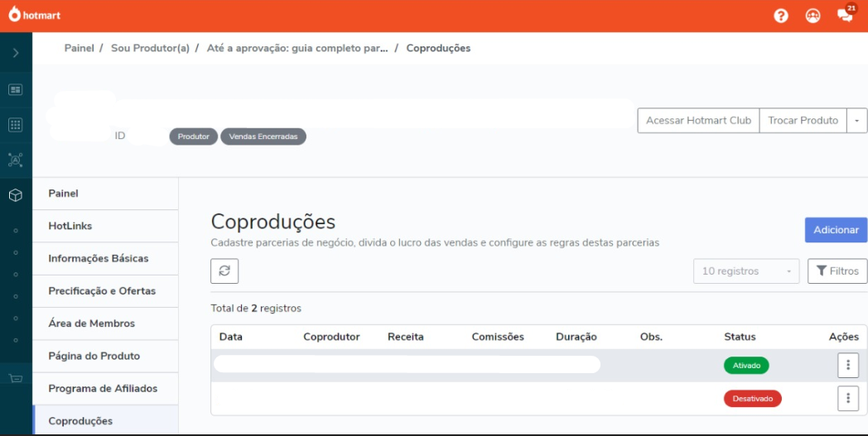Screen dimensions: 868x436
Task: Click the Trocar Produto button
Action: (803, 121)
